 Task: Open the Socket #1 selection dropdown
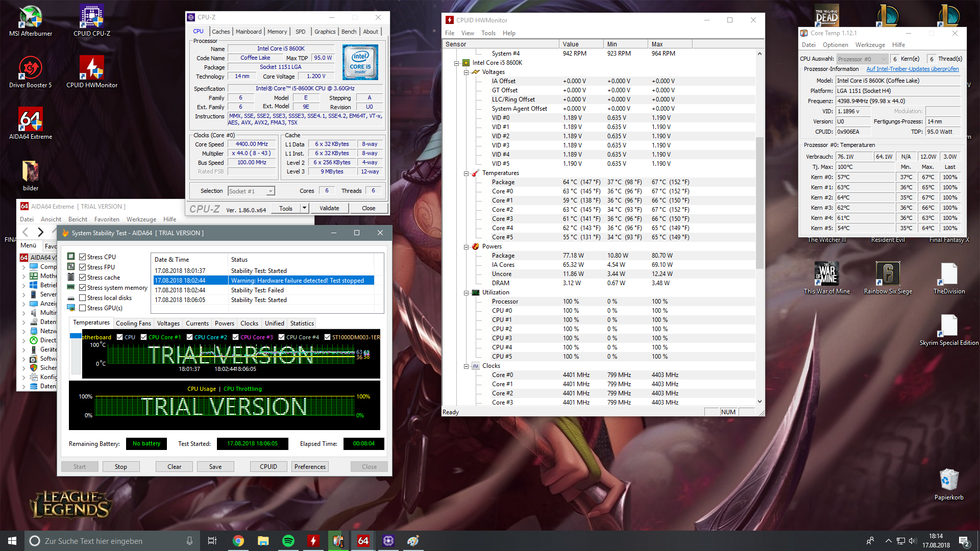coord(251,191)
